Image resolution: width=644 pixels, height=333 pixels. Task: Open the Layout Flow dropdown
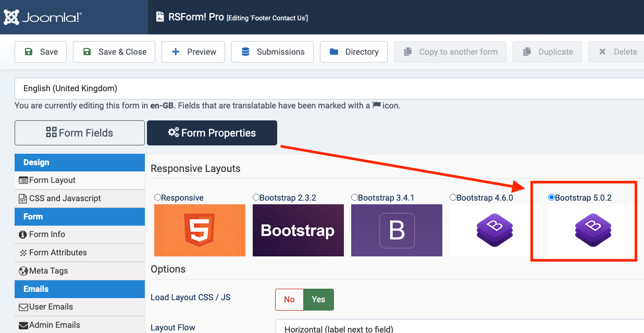click(x=460, y=328)
